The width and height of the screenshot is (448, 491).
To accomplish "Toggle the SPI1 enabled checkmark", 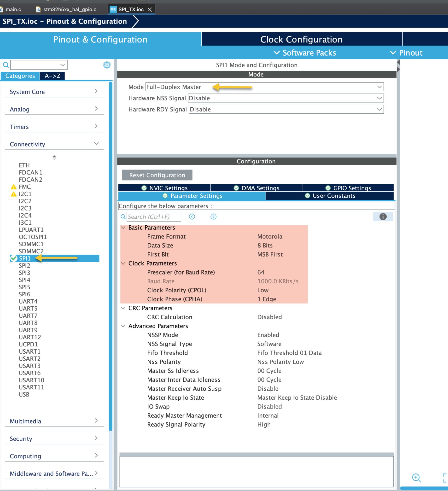I will click(14, 258).
